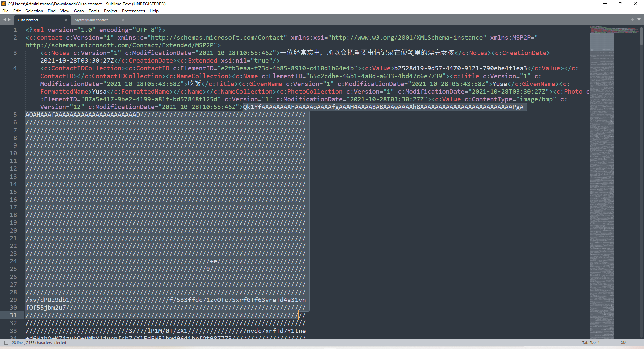Image resolution: width=644 pixels, height=349 pixels.
Task: Open the Find menu
Action: point(51,11)
